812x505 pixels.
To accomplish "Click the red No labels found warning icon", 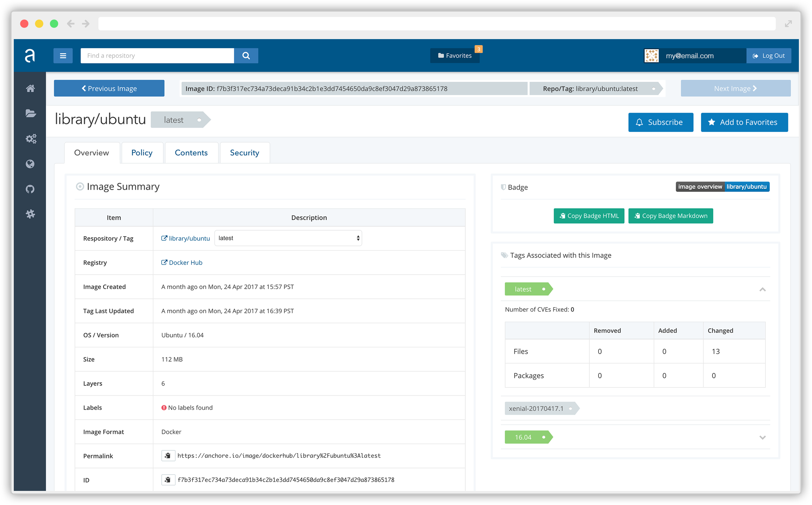I will pyautogui.click(x=164, y=407).
